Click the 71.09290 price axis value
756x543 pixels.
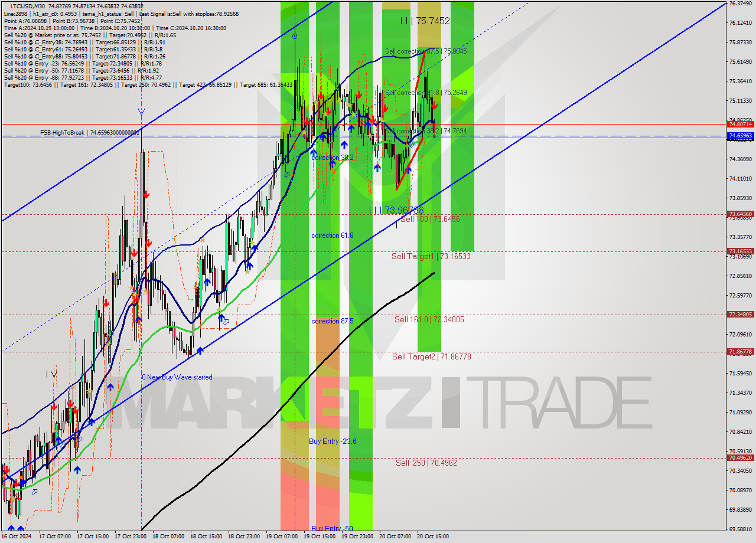(x=741, y=412)
